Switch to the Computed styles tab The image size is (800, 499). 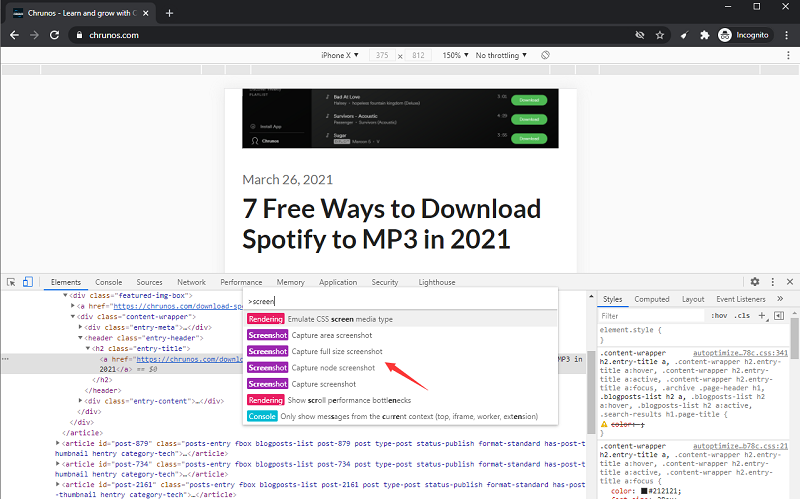tap(652, 299)
